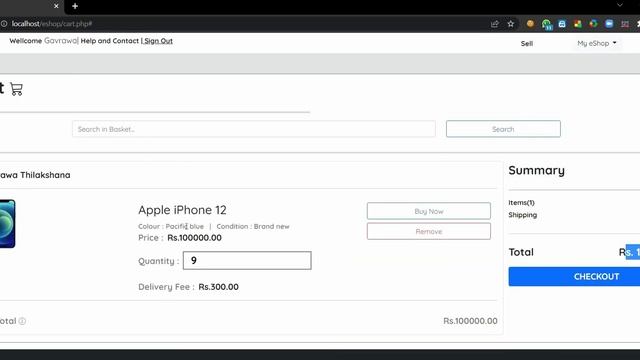Viewport: 640px width, 360px height.
Task: Open the Help and Contact link
Action: click(109, 41)
